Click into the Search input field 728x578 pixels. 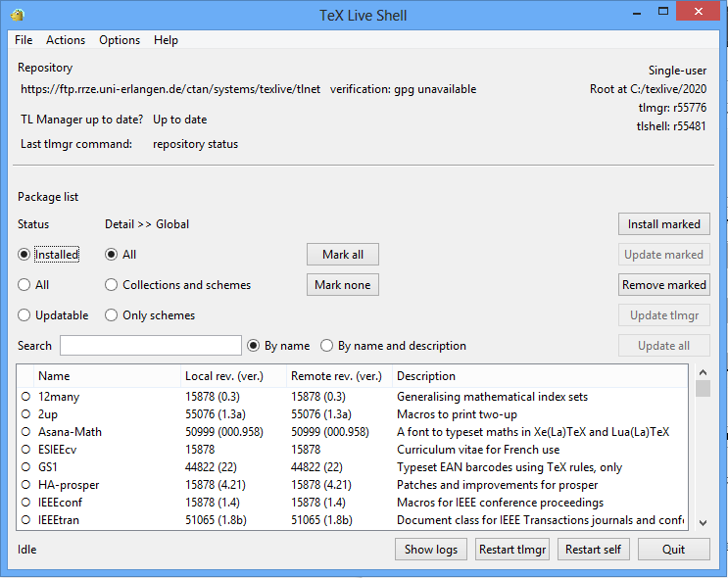151,346
